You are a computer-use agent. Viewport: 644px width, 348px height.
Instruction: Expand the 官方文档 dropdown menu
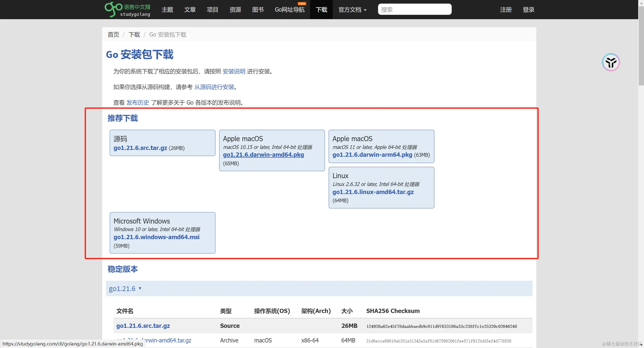point(352,10)
